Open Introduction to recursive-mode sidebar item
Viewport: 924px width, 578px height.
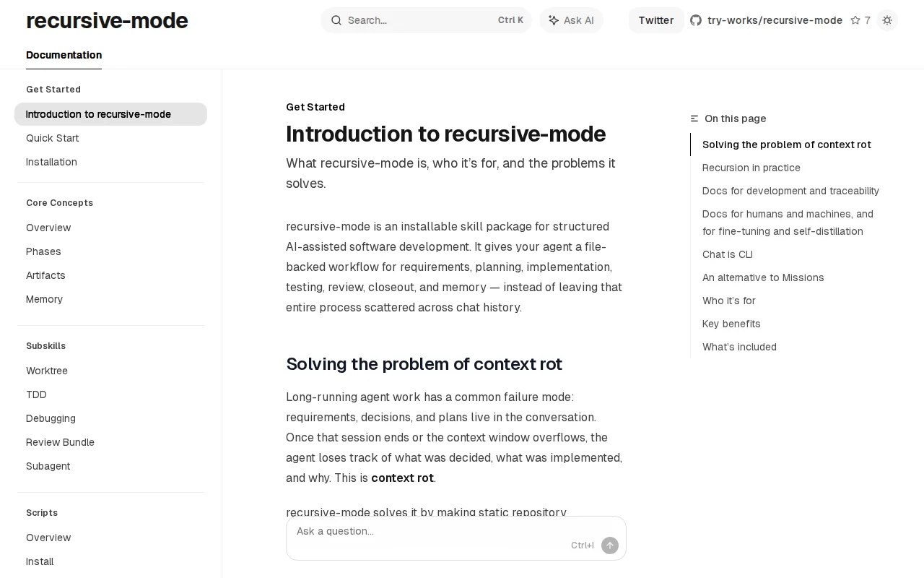pos(110,114)
